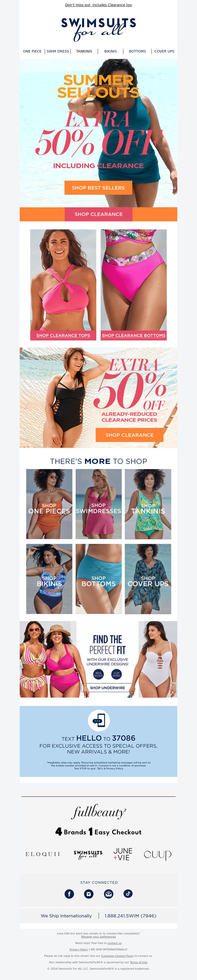Open SHOP CLEARANCE TOPS link
197x980 pixels.
coord(63,335)
